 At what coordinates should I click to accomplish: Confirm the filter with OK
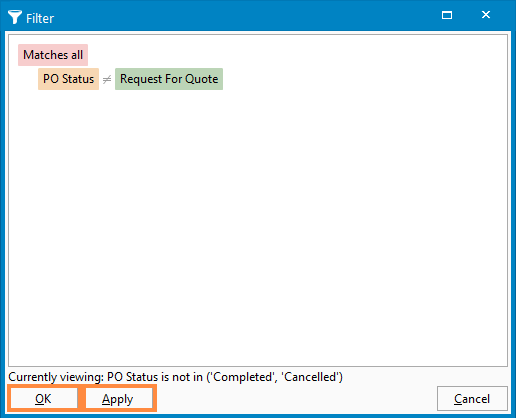(43, 398)
